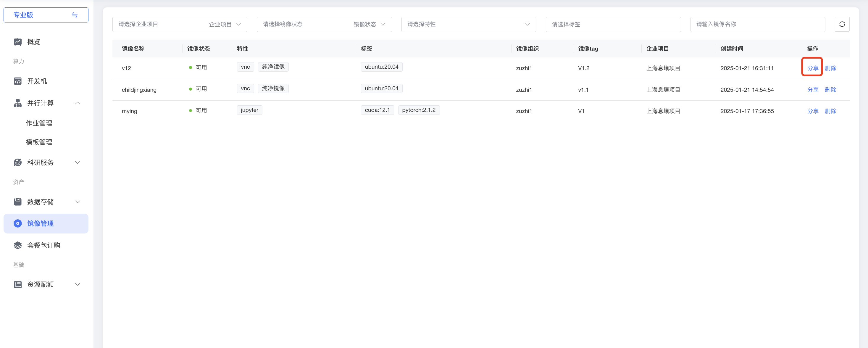Click the 创建时间 column header

pyautogui.click(x=732, y=49)
